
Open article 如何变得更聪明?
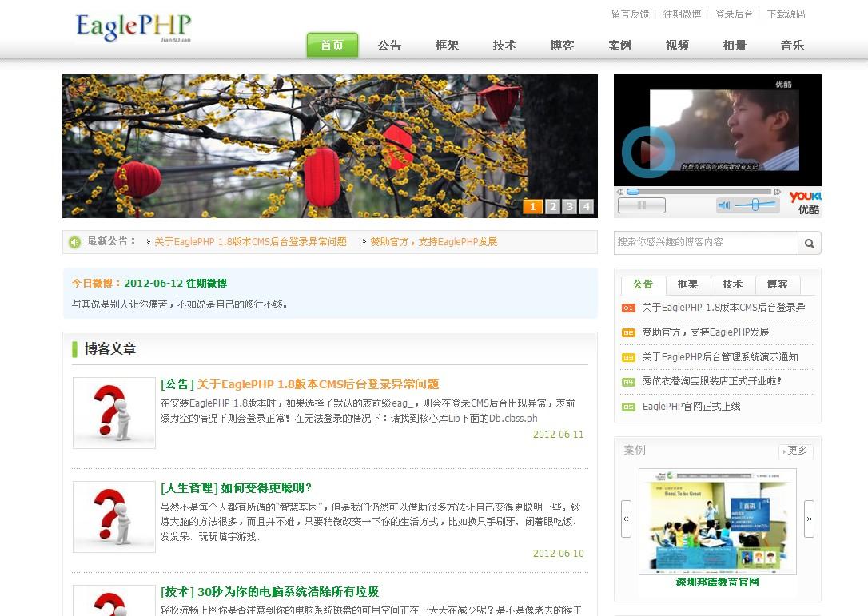pyautogui.click(x=266, y=488)
